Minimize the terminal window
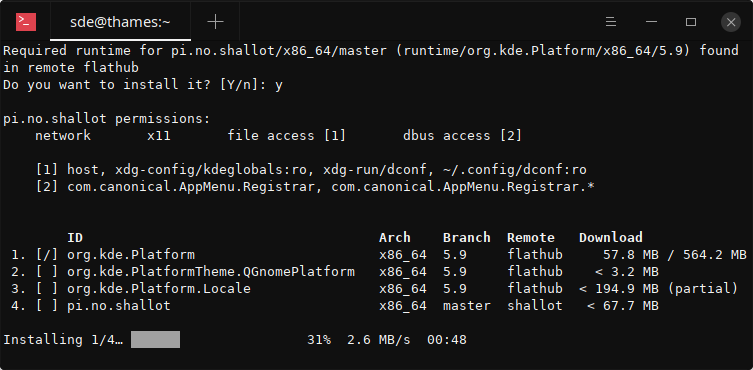 pos(651,22)
